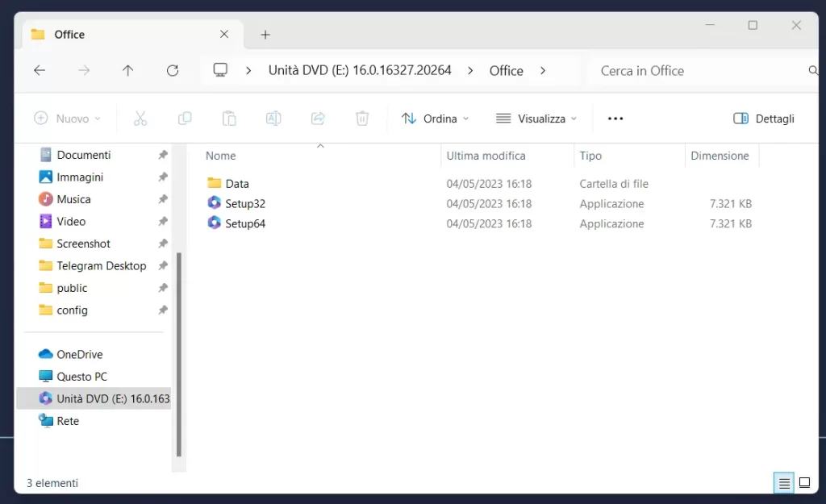Unpin Screenshot using its pin icon
This screenshot has height=504, width=826.
[x=163, y=244]
